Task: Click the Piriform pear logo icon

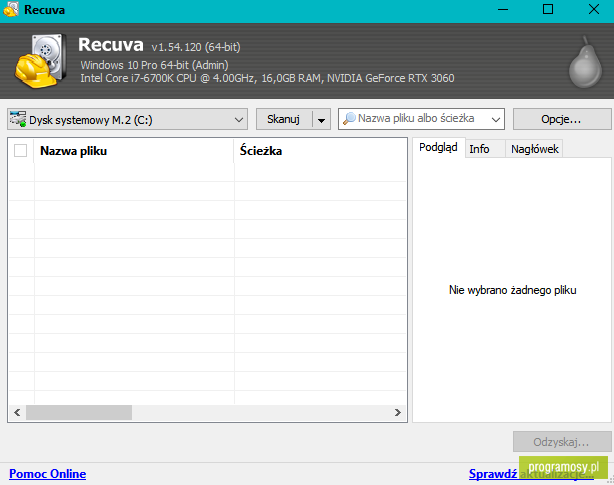Action: tap(585, 63)
